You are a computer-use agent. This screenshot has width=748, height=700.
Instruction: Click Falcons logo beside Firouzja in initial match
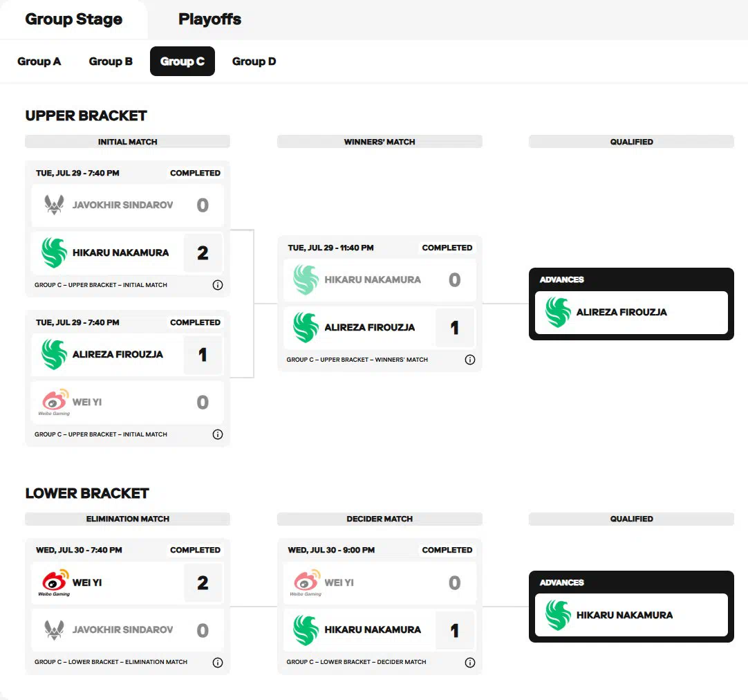coord(54,355)
